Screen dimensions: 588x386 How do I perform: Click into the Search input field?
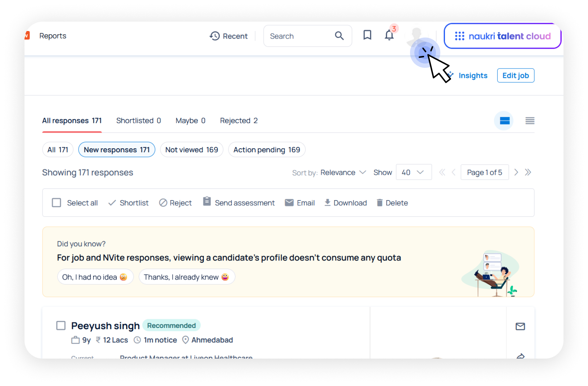299,36
